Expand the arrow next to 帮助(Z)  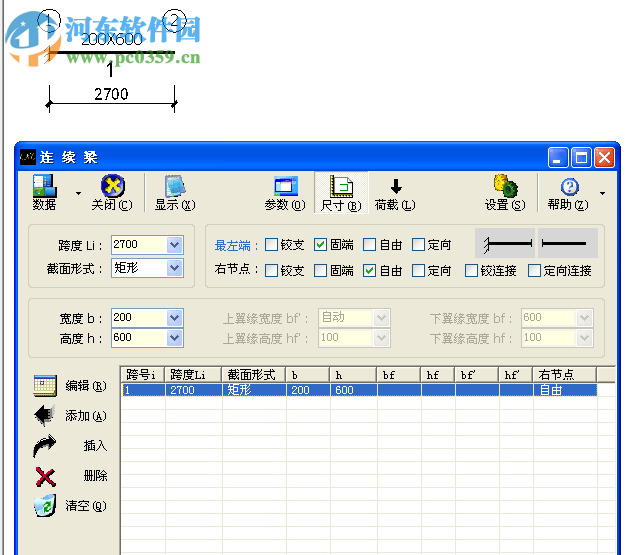pos(602,193)
